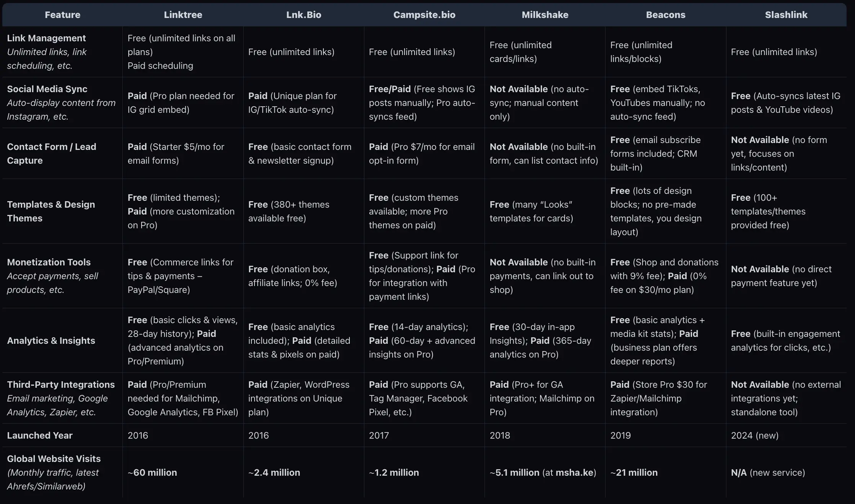Select the Linktree column header
855x504 pixels.
[183, 15]
